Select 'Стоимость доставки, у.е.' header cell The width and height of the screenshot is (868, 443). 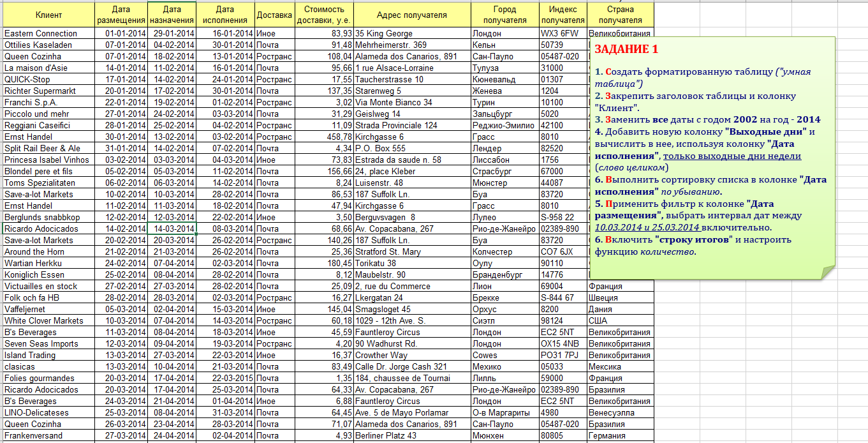point(324,15)
